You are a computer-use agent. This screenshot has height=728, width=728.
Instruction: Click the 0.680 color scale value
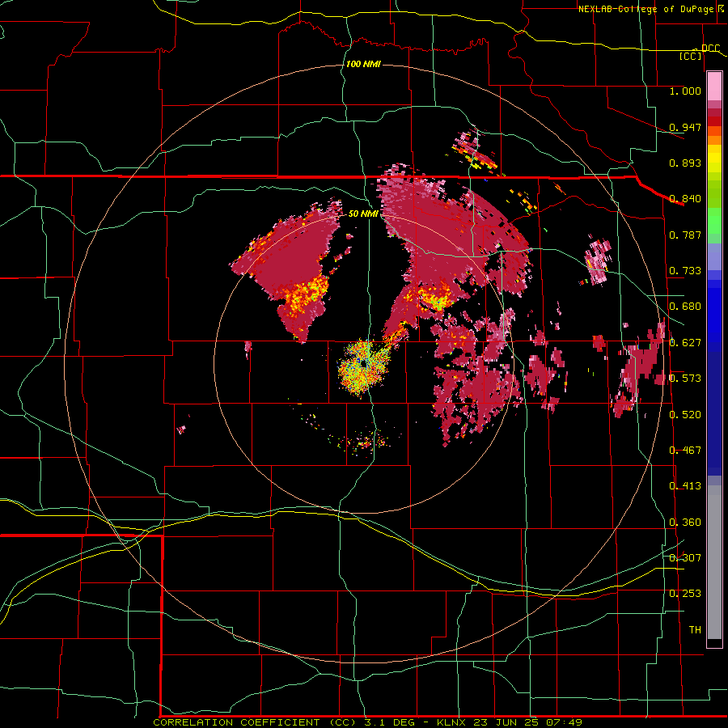click(685, 307)
